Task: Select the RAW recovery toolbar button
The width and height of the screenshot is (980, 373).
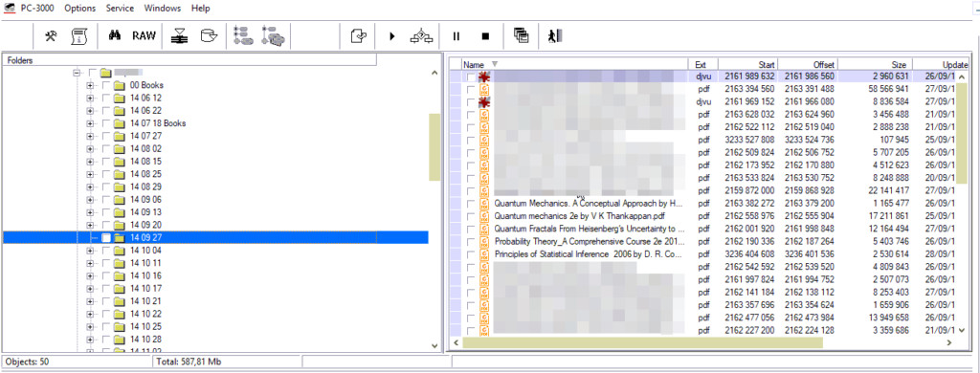Action: point(144,36)
